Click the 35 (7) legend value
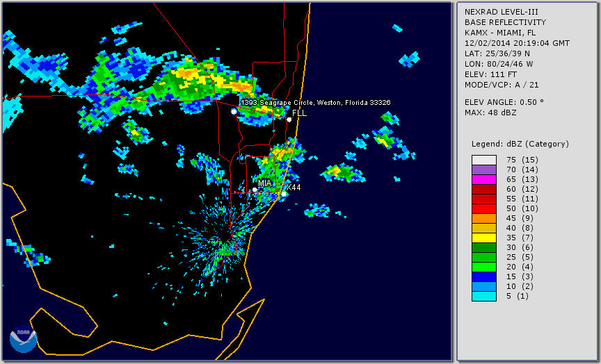The image size is (601, 364). click(520, 238)
